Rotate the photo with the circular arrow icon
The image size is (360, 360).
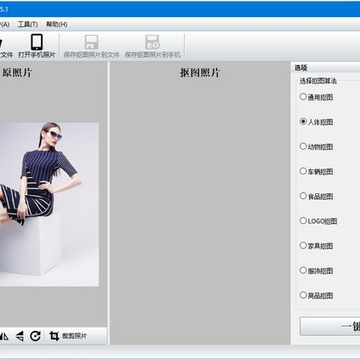point(35,336)
